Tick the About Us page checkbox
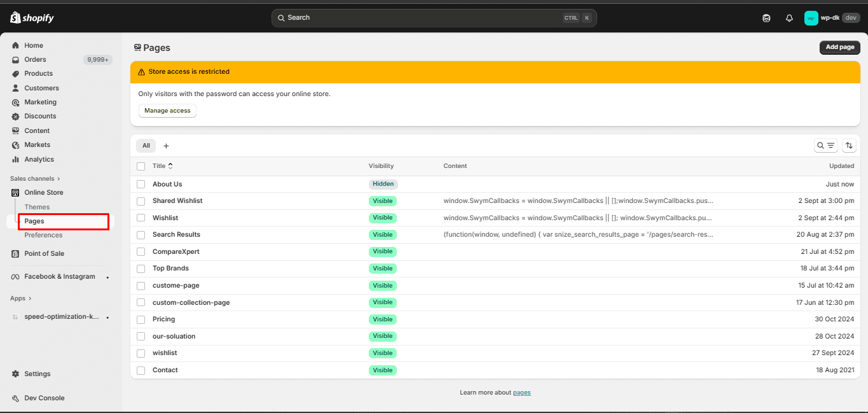 (x=141, y=185)
